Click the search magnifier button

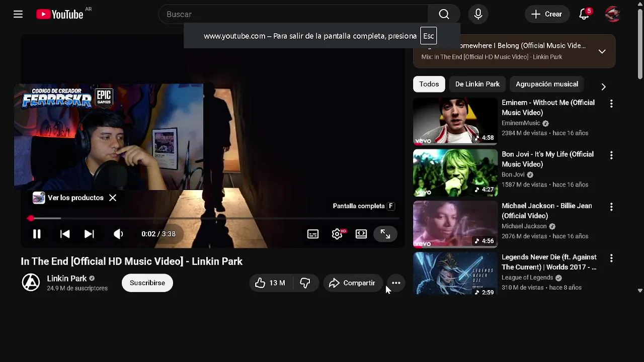(444, 14)
